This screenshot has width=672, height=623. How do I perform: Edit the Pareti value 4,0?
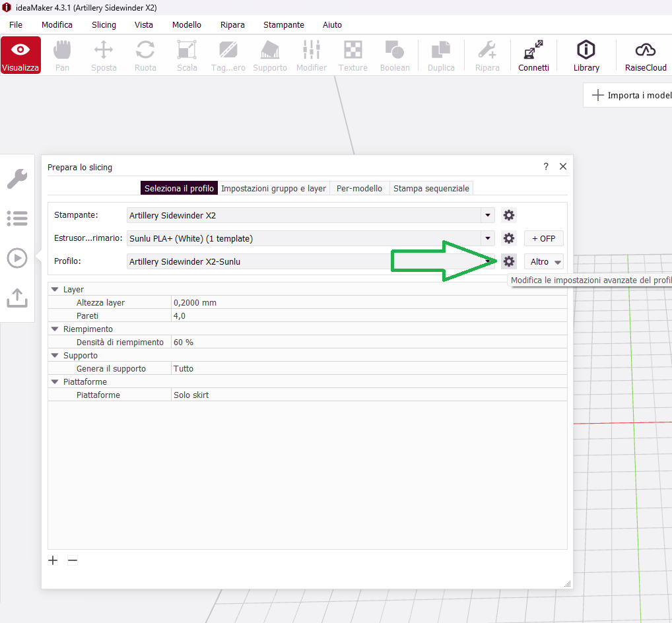[x=369, y=315]
